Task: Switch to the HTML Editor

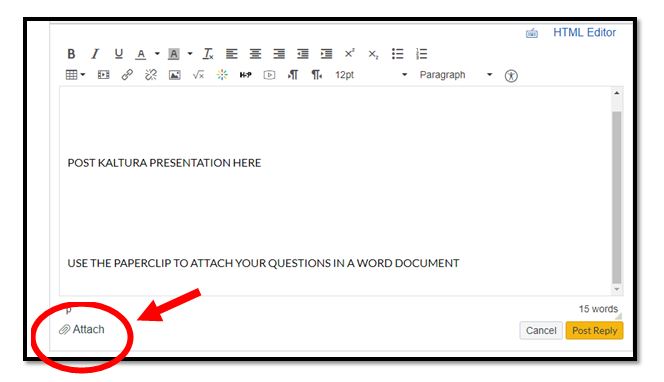Action: (x=584, y=33)
